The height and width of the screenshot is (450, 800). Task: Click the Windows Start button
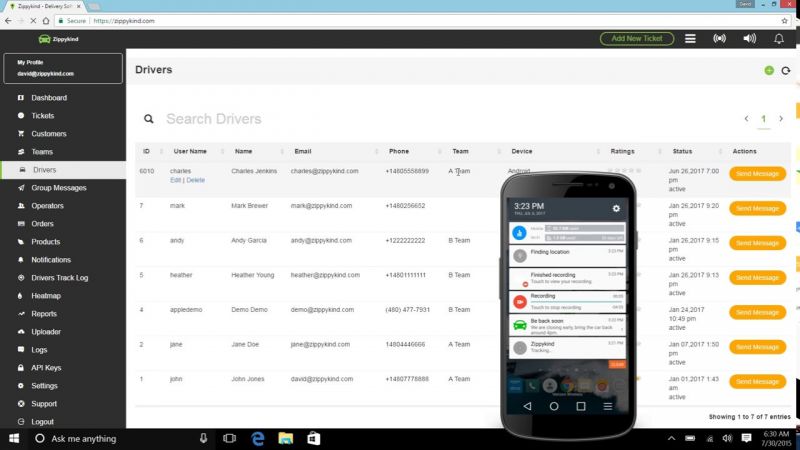pyautogui.click(x=14, y=439)
